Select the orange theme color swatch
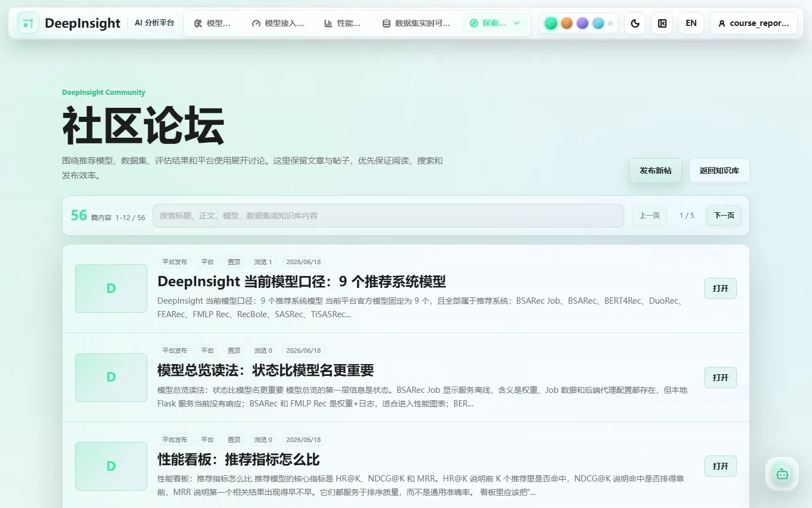 567,23
